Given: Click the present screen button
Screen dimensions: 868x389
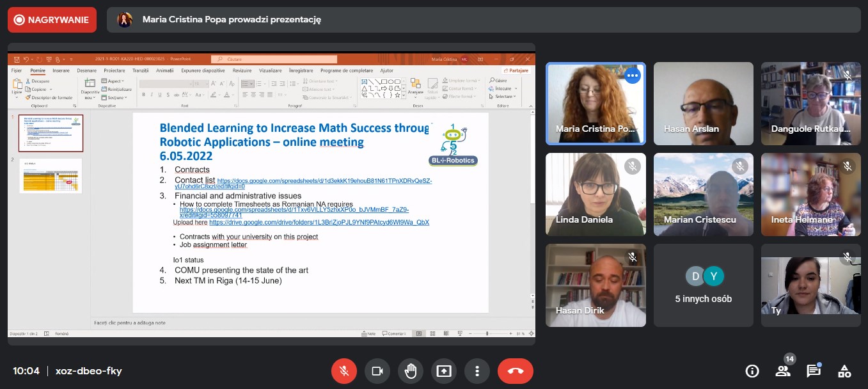Looking at the screenshot, I should 444,371.
